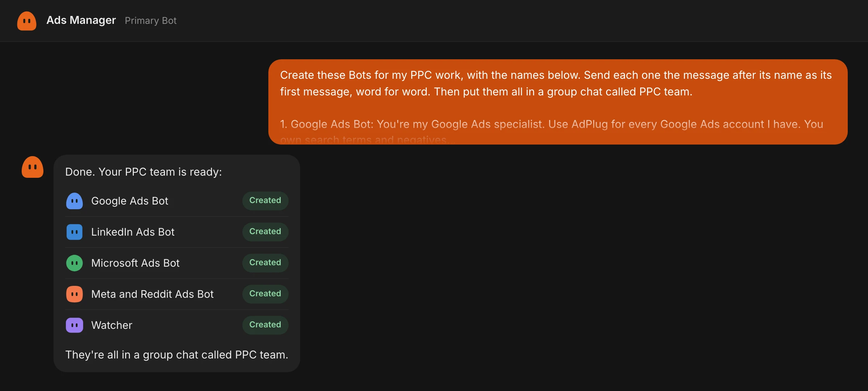Select the Meta and Reddit Ads Bot name

[152, 294]
